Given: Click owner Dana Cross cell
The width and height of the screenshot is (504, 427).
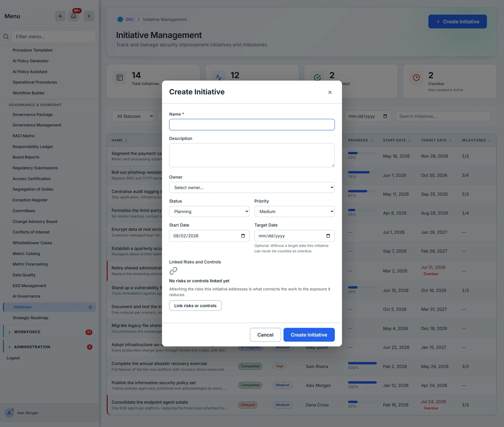Looking at the screenshot, I should point(317,405).
